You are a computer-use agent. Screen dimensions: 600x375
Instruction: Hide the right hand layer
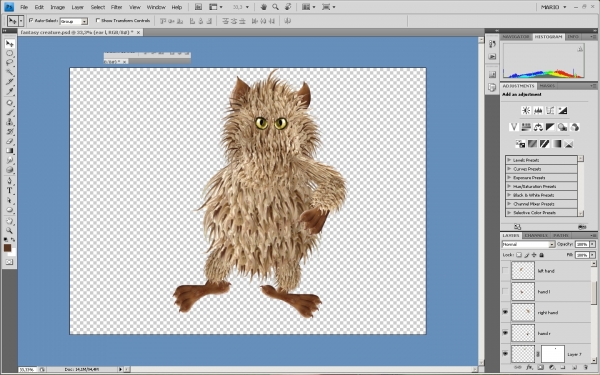tap(505, 312)
